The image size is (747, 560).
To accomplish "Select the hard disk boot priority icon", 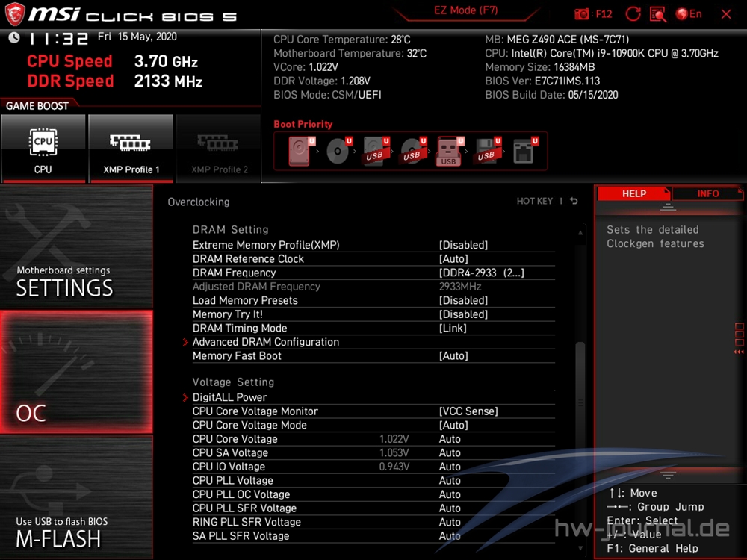I will (302, 151).
